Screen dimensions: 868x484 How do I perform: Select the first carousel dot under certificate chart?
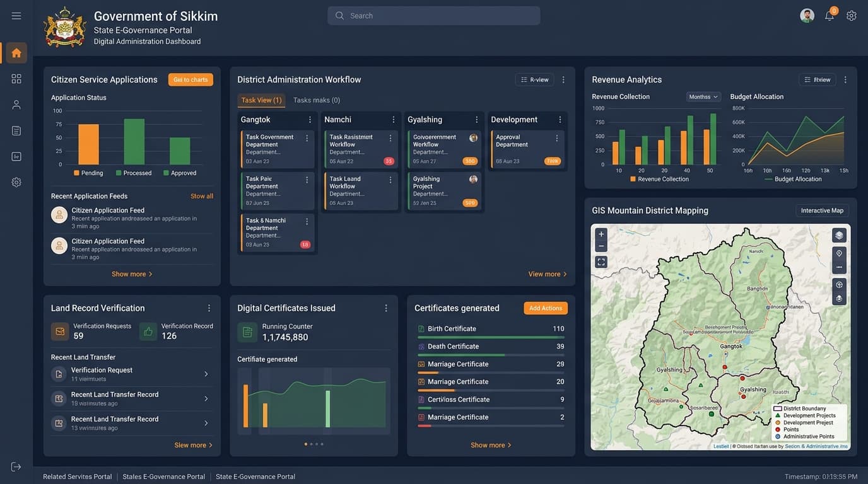point(306,444)
